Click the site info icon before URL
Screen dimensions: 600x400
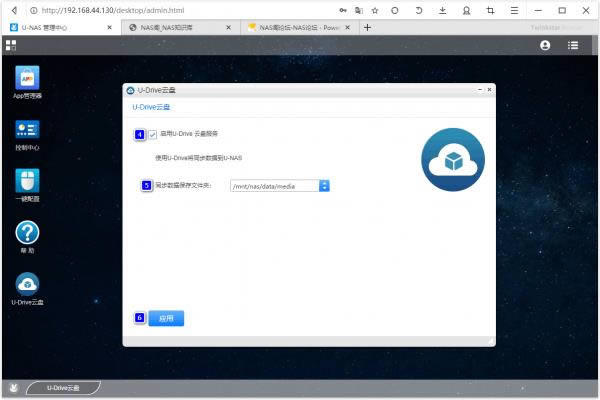[34, 10]
